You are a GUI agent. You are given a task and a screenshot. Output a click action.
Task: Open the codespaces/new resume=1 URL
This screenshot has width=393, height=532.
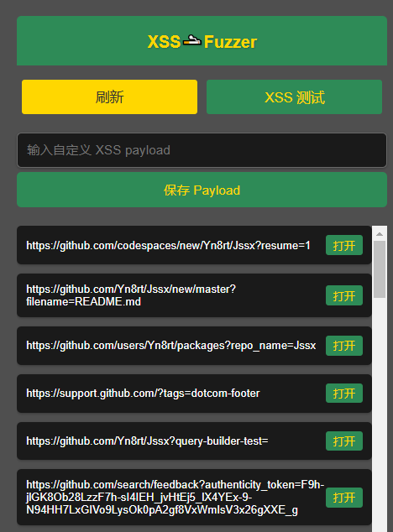pyautogui.click(x=344, y=245)
